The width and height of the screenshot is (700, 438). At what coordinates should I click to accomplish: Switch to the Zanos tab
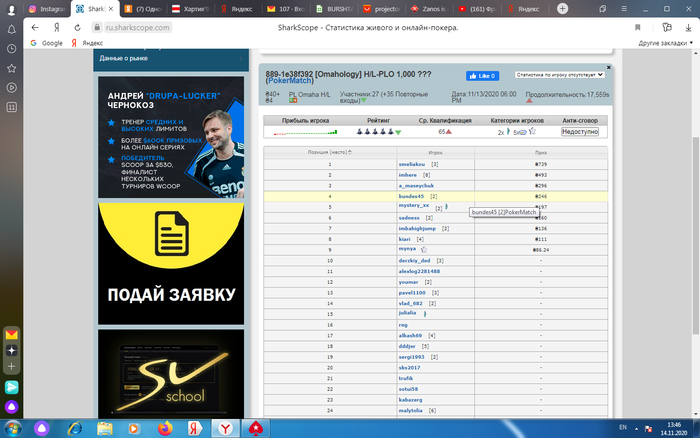coord(429,9)
